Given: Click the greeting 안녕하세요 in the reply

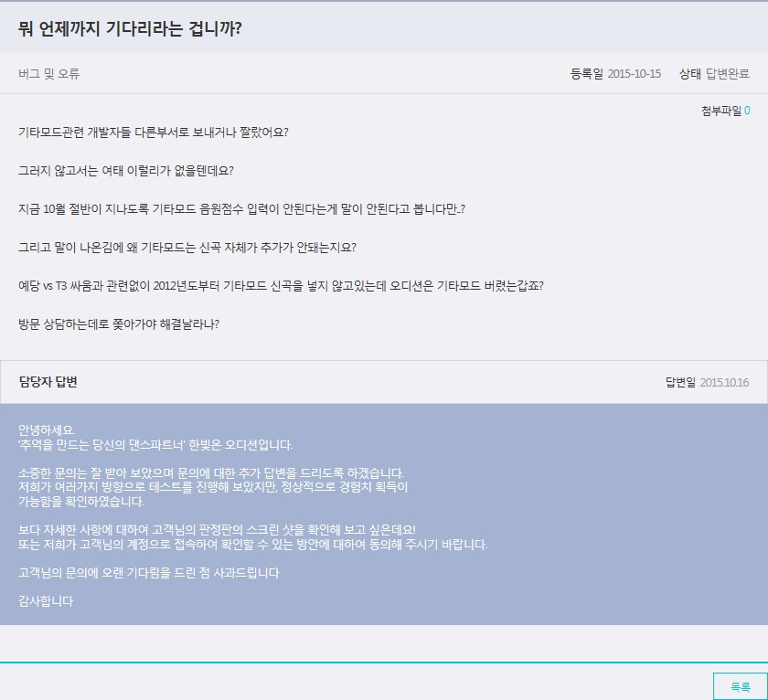Looking at the screenshot, I should 46,430.
